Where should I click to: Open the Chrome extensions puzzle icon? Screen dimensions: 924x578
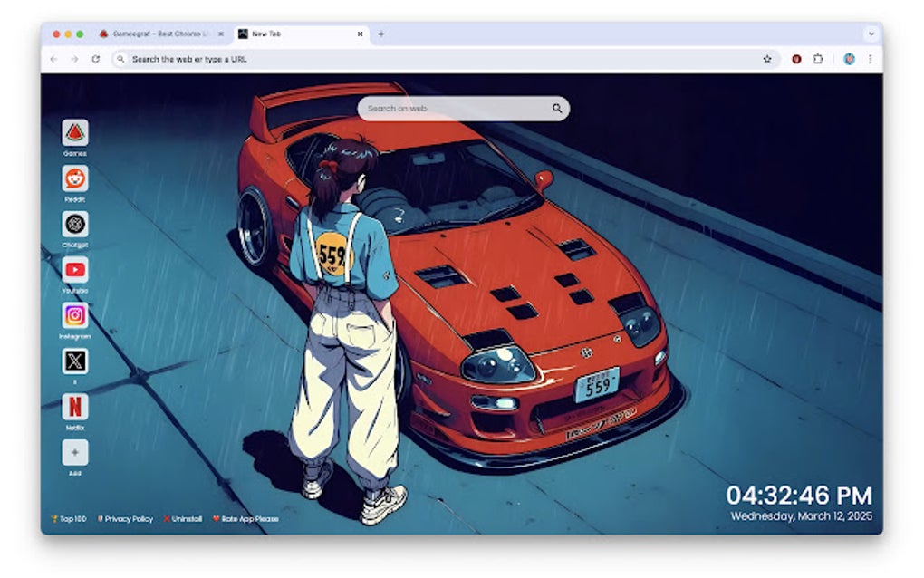pos(819,59)
